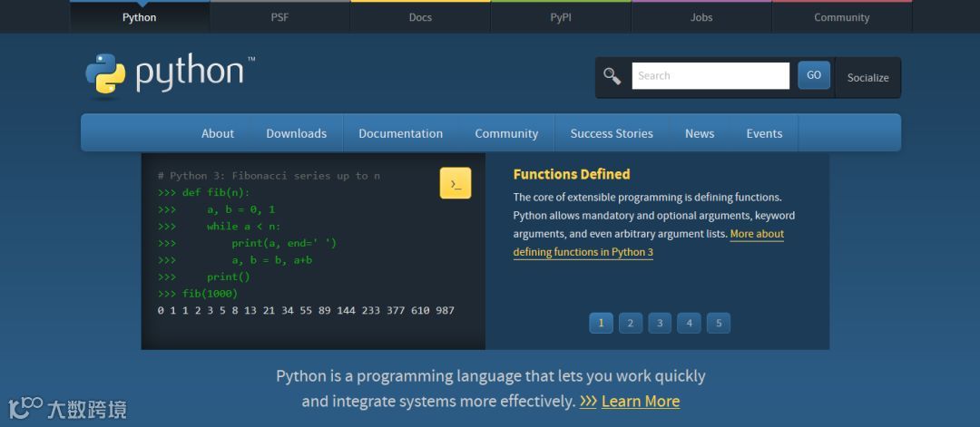Open the Docs top tab
The height and width of the screenshot is (427, 980).
pos(421,17)
